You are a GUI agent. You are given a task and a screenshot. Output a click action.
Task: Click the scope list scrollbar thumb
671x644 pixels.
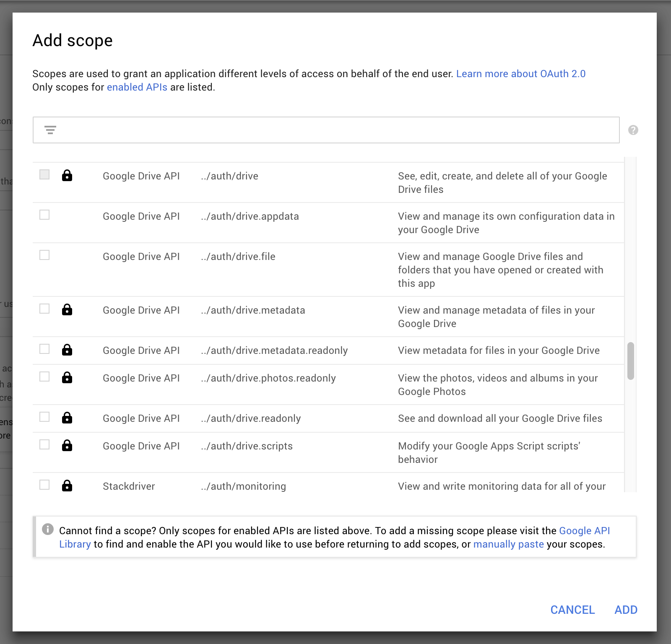click(x=630, y=361)
